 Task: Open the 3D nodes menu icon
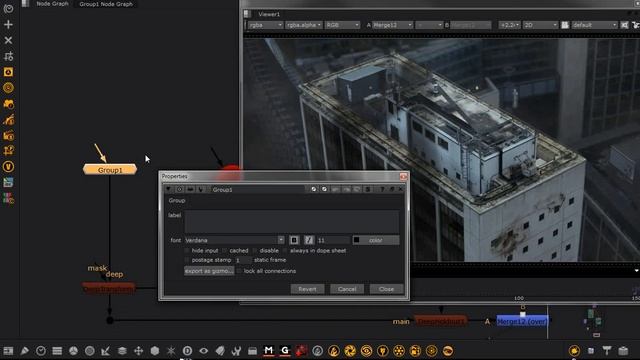pyautogui.click(x=8, y=151)
